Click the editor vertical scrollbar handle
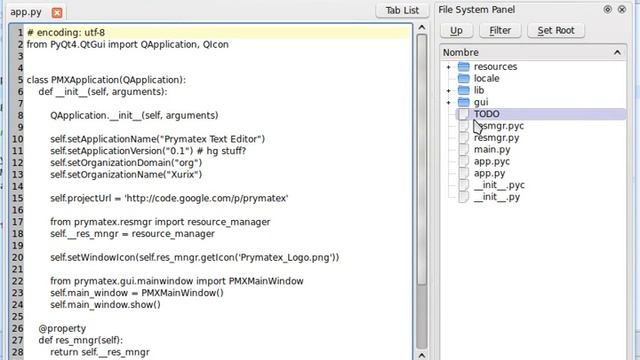This screenshot has width=640, height=360. coord(422,159)
